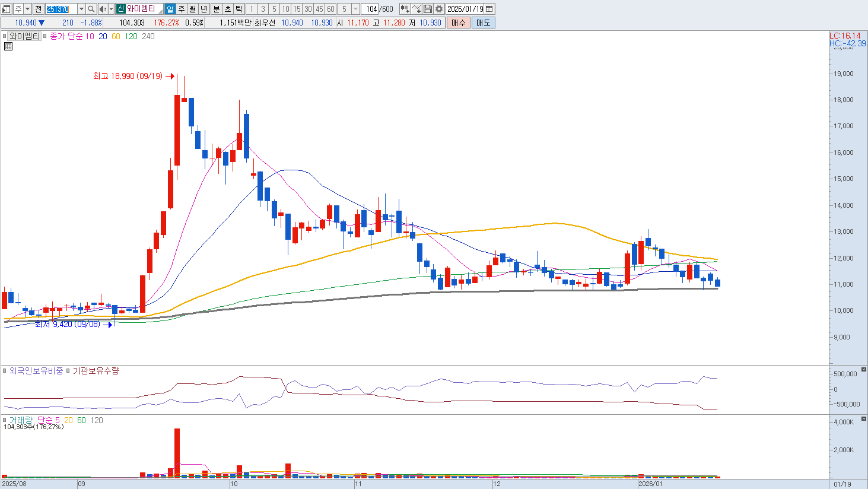Open chart settings gear icon
The width and height of the screenshot is (868, 489).
(439, 9)
